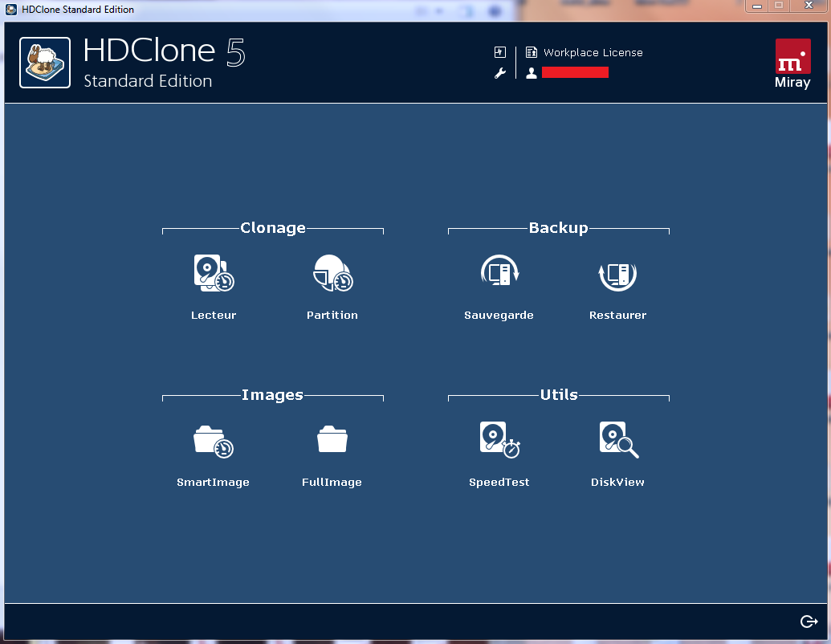Viewport: 831px width, 644px height.
Task: Click the SmartImage label
Action: tap(213, 482)
